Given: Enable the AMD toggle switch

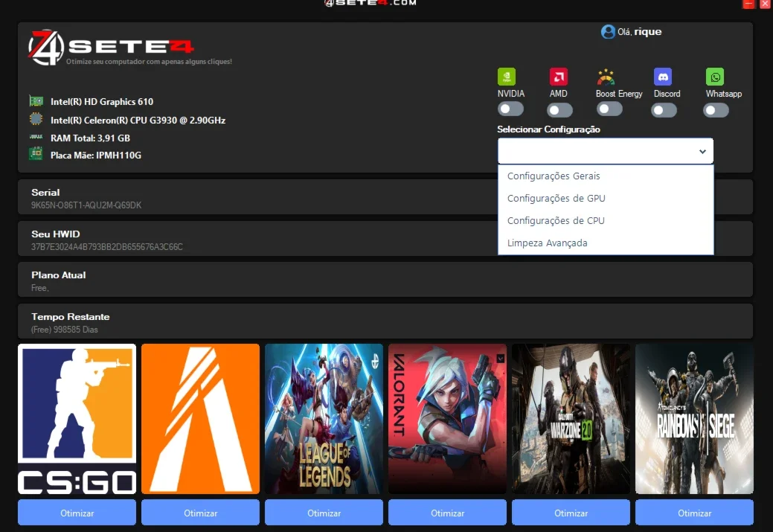Looking at the screenshot, I should 559,109.
